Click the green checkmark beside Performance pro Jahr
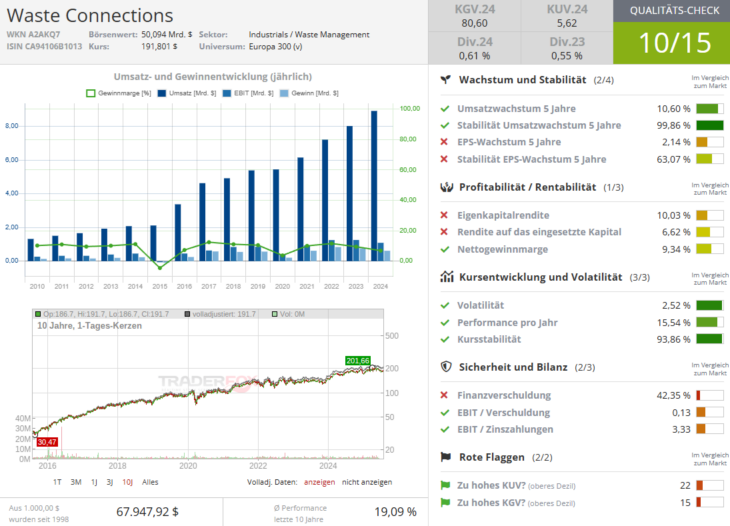Viewport: 730px width, 526px height. pos(445,323)
